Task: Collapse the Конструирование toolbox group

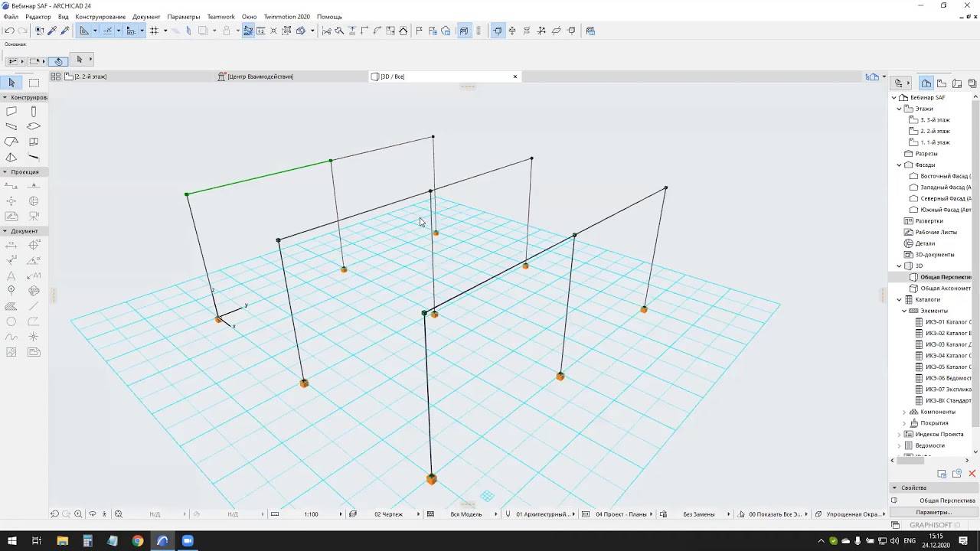Action: coord(5,97)
